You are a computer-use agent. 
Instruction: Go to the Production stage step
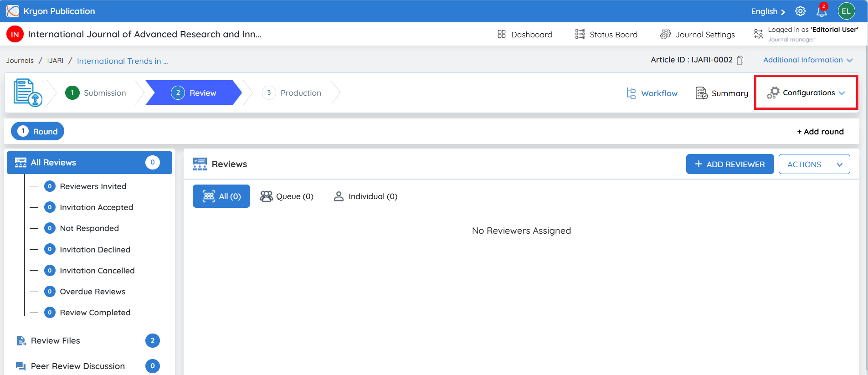point(292,93)
